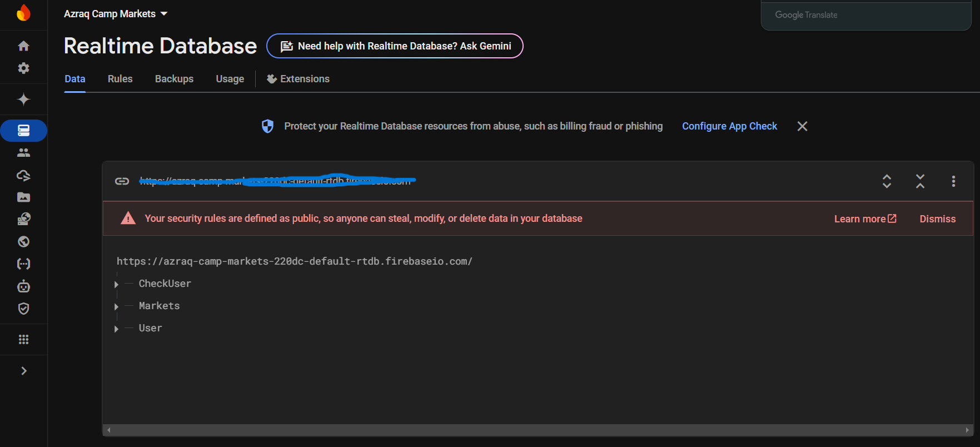This screenshot has width=980, height=447.
Task: Expand the User tree node
Action: click(x=116, y=329)
